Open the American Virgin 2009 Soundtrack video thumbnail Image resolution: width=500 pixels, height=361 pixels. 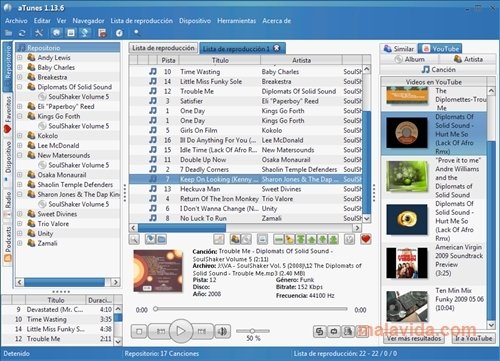407,263
